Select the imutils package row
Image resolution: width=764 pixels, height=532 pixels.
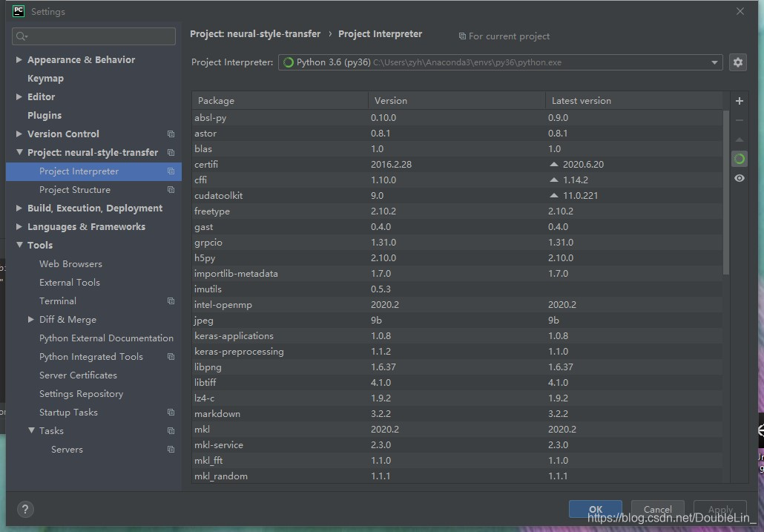click(458, 289)
